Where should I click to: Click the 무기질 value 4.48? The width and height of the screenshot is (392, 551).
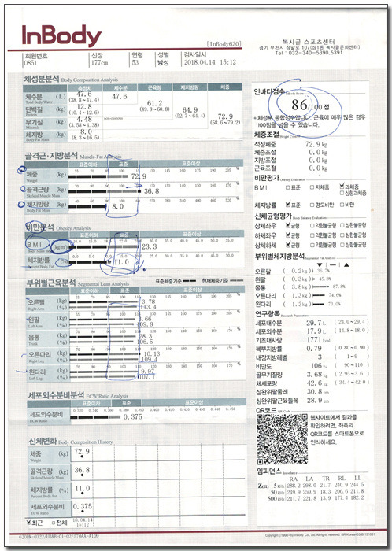click(84, 120)
